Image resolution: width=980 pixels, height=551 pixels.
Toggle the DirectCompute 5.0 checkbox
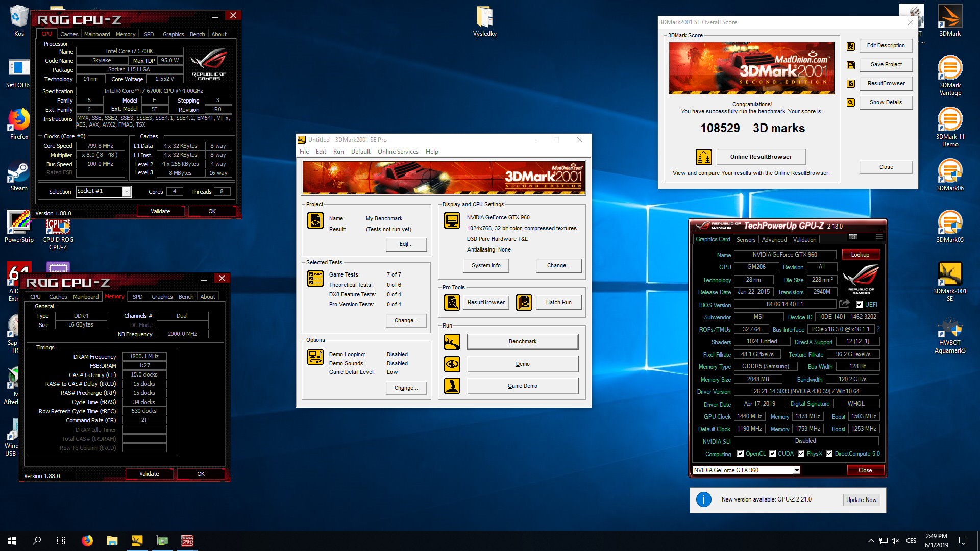click(x=829, y=454)
